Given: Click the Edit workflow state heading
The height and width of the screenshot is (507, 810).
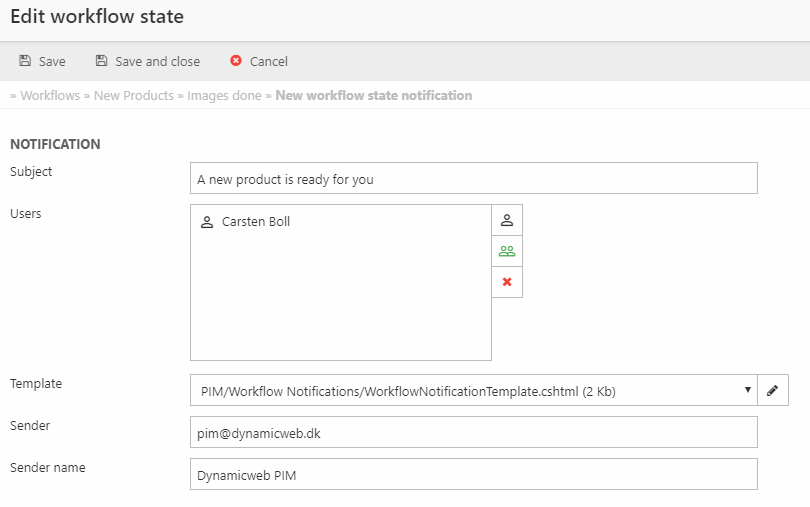Looking at the screenshot, I should click(x=97, y=17).
